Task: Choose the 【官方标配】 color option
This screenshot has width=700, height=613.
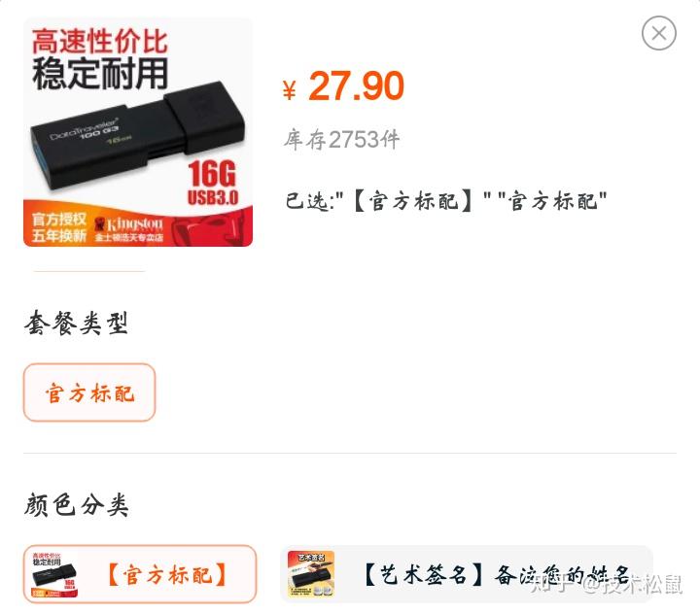Action: [x=140, y=574]
